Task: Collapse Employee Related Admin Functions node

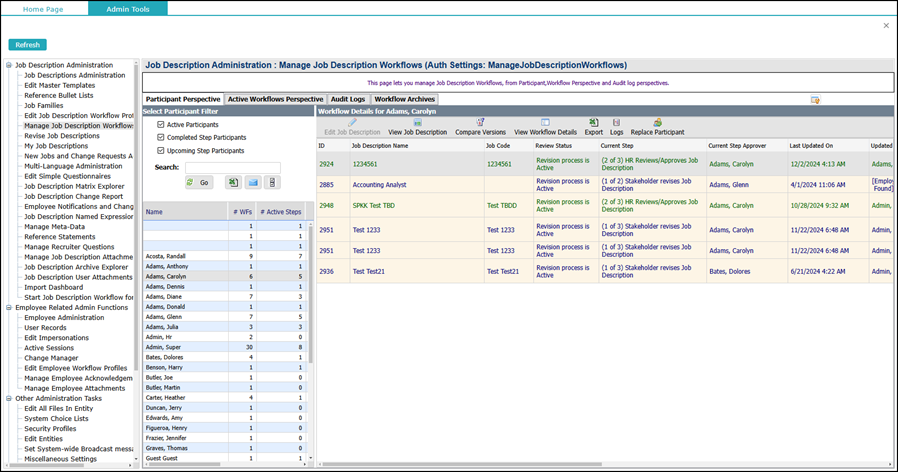Action: click(x=9, y=308)
